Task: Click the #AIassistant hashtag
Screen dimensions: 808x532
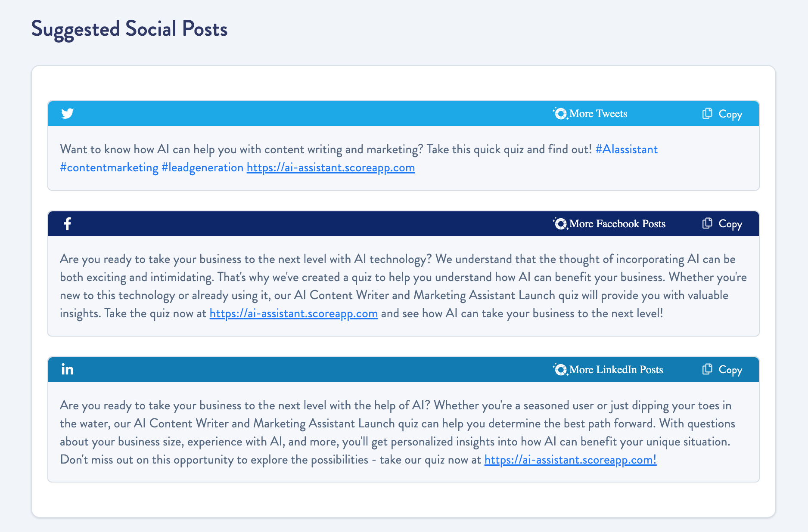Action: [626, 149]
